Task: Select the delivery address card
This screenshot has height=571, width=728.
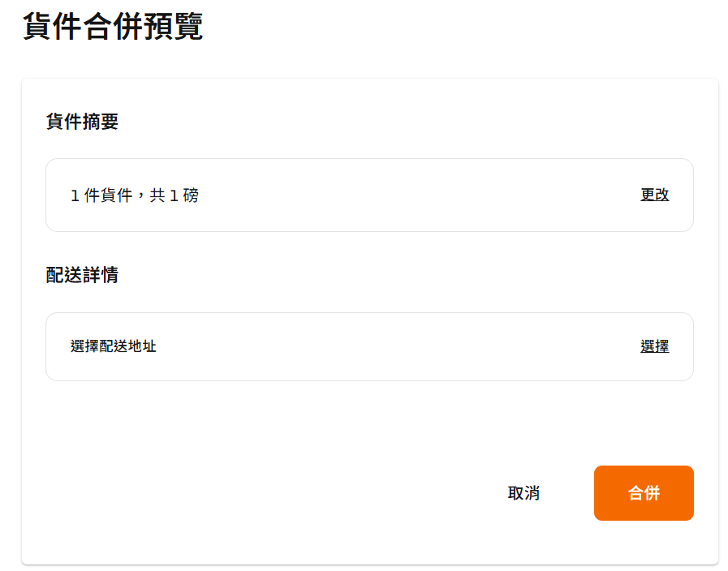Action: coord(369,346)
